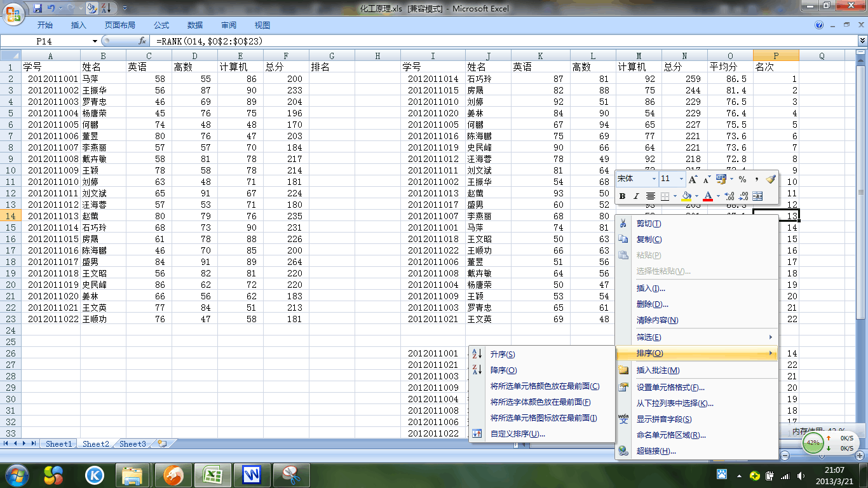Click the Format Painter brush icon

point(771,179)
